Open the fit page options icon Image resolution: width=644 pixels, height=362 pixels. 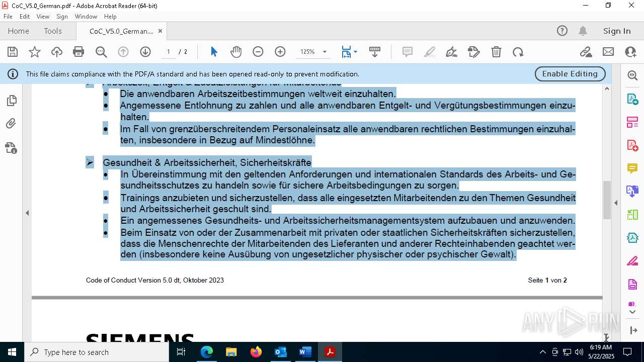click(x=349, y=52)
